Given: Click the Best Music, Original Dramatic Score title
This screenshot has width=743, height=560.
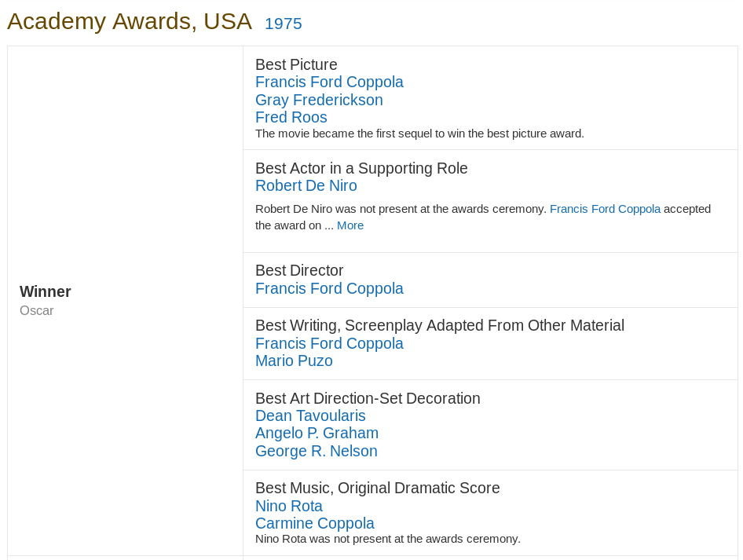Looking at the screenshot, I should [x=378, y=488].
